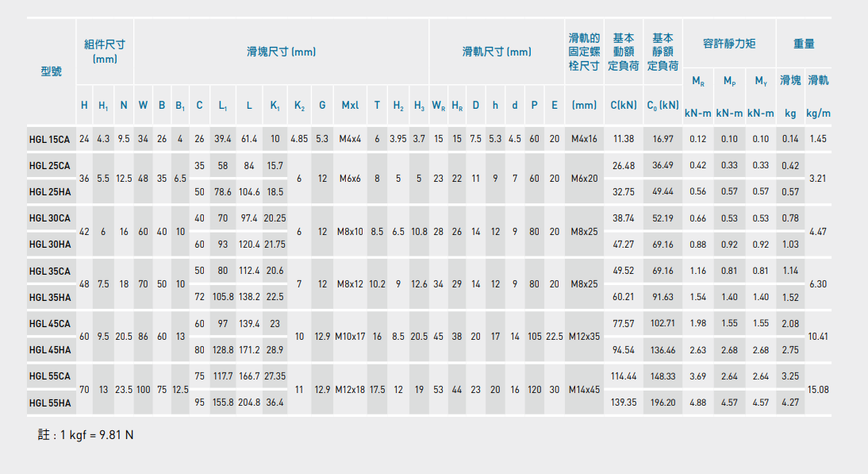Click the MR value 4.88
The height and width of the screenshot is (474, 868).
(698, 403)
